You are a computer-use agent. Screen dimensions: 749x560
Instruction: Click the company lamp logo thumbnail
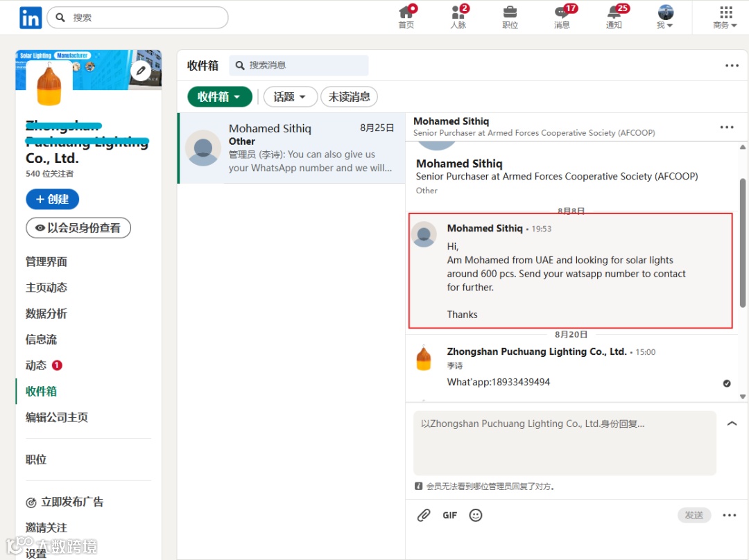pos(49,85)
